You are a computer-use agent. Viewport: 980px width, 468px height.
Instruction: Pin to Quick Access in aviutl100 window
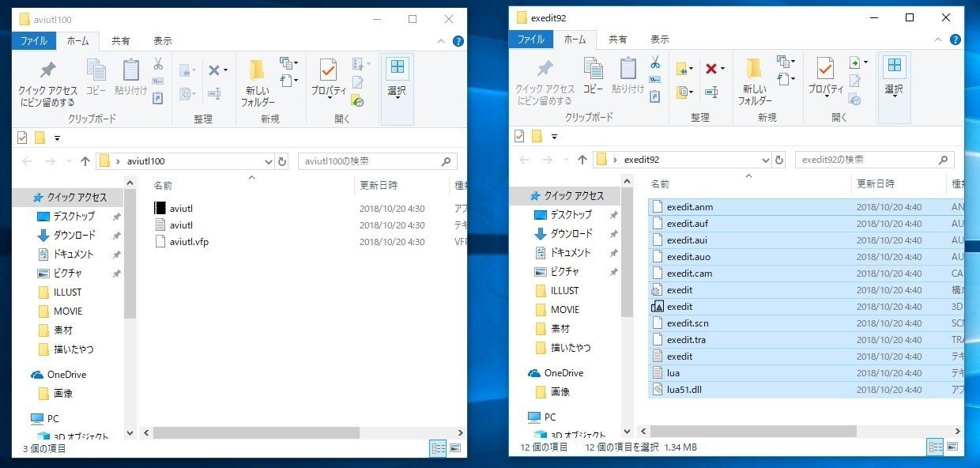pos(47,83)
